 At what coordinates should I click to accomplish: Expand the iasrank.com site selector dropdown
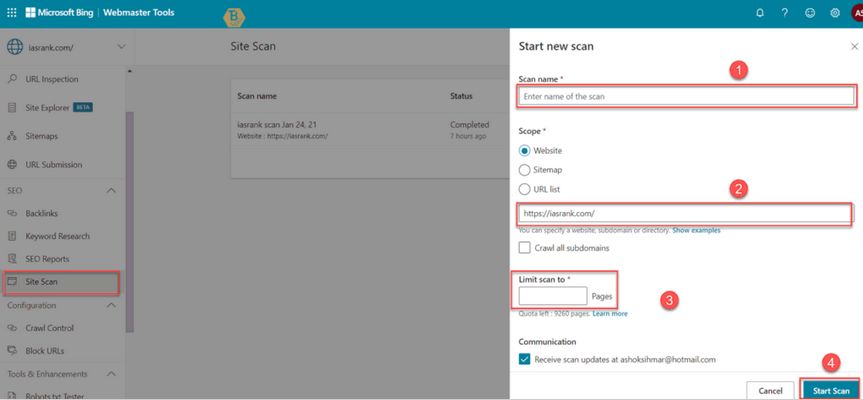pos(122,47)
